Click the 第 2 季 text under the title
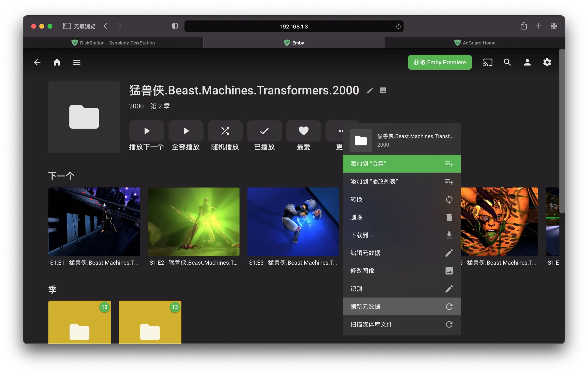588x374 pixels. coord(160,106)
